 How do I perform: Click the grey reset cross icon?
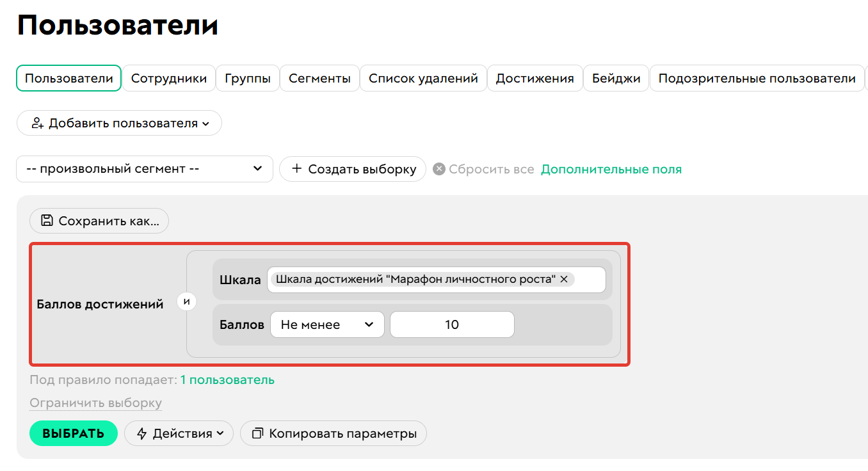coord(439,170)
